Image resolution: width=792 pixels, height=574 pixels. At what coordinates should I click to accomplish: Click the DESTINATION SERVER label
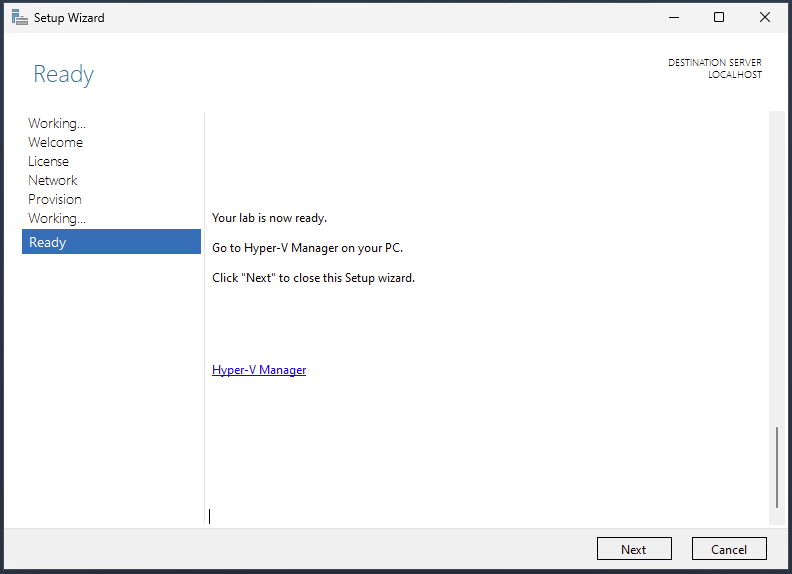pos(715,63)
